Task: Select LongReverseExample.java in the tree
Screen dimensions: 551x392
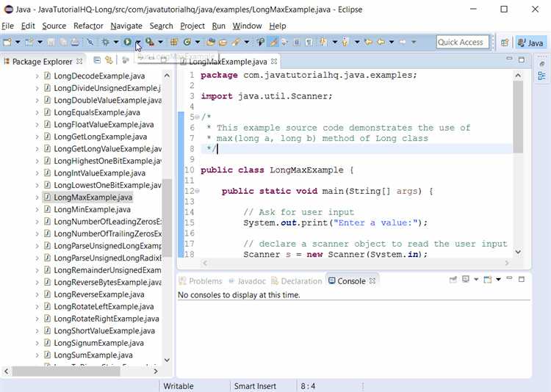Action: pos(99,294)
